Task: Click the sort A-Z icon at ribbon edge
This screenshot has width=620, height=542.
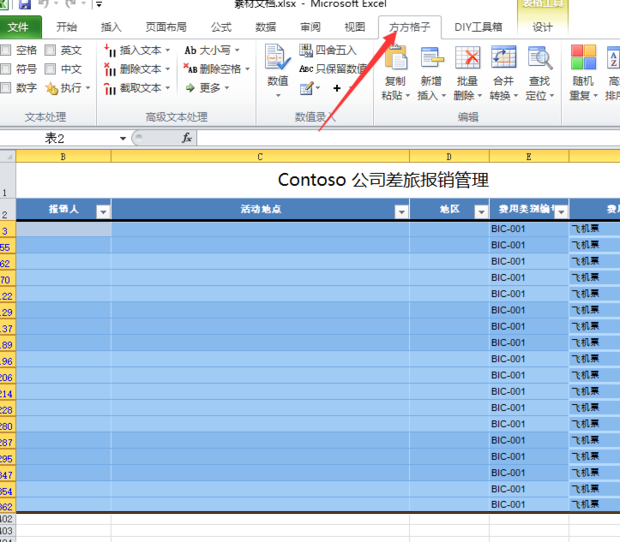Action: pyautogui.click(x=613, y=58)
